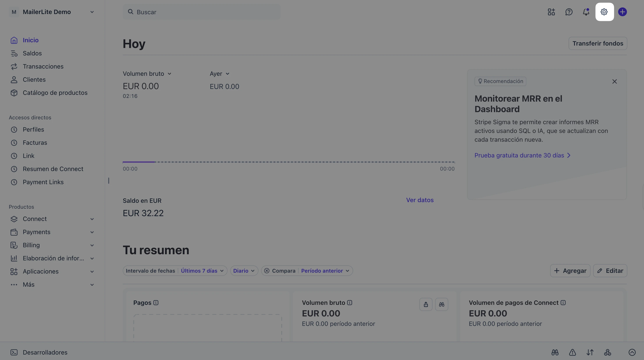644x360 pixels.
Task: Expand the bottom developer bar chevron
Action: [x=632, y=352]
